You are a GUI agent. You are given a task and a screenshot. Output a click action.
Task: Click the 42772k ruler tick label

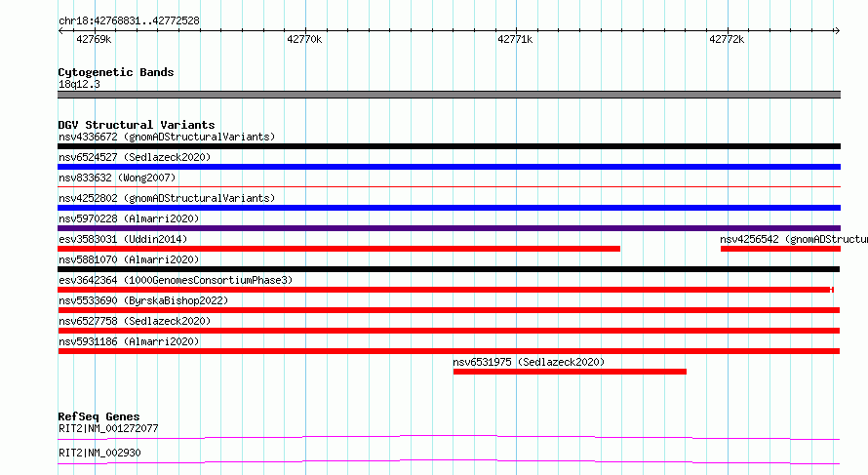pos(727,39)
